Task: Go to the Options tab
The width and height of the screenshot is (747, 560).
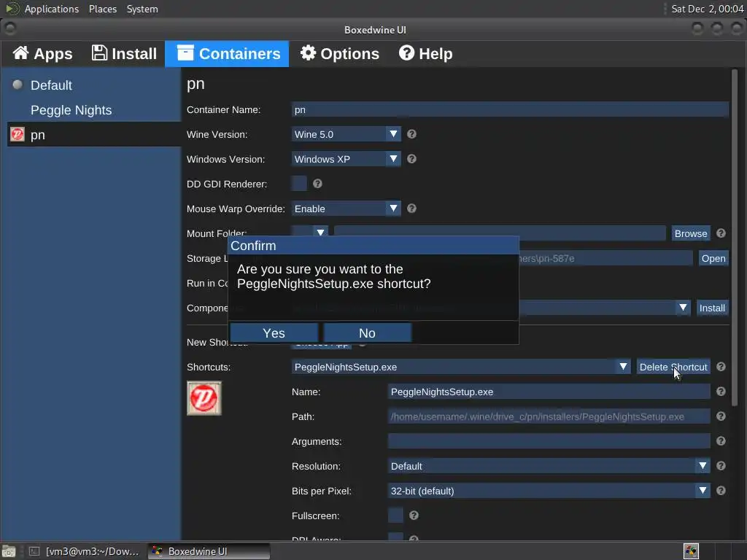Action: tap(340, 54)
